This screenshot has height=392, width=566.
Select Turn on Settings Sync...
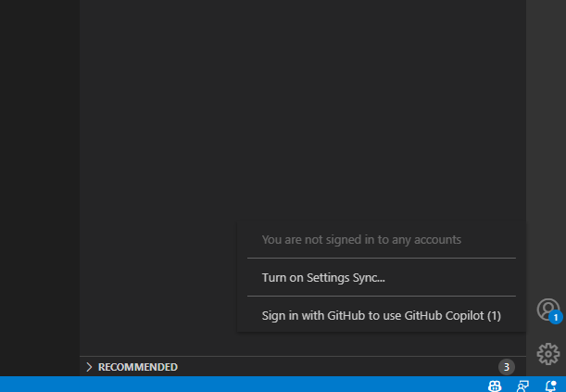click(381, 278)
